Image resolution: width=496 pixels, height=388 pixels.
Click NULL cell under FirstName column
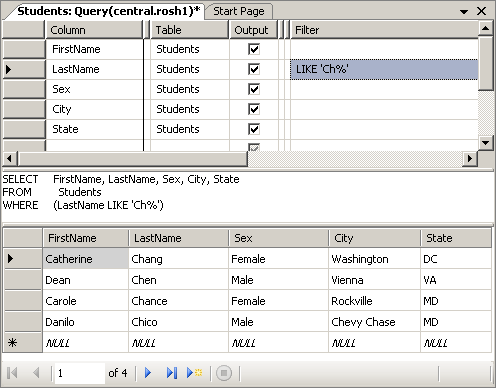(x=85, y=343)
